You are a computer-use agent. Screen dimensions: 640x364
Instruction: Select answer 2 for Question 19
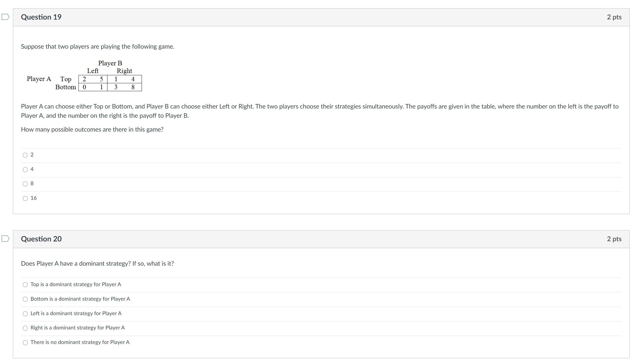(x=25, y=155)
